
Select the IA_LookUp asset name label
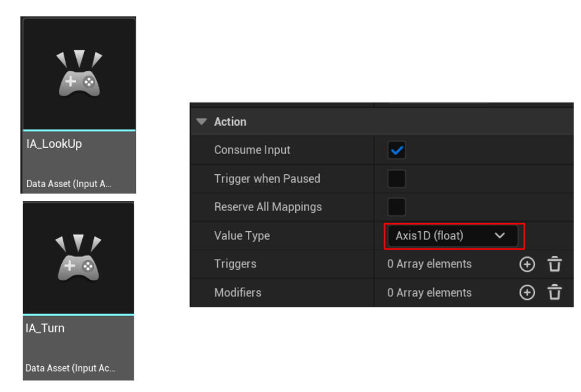54,144
